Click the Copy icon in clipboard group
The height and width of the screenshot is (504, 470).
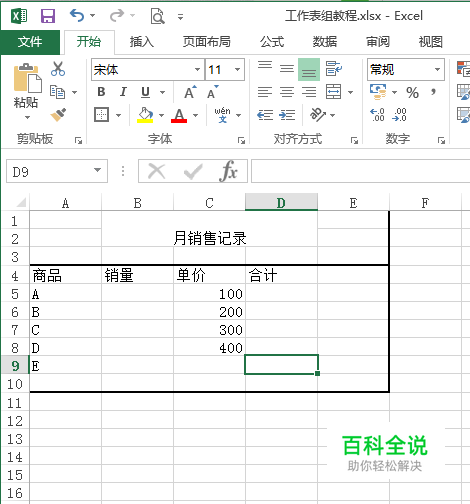57,92
